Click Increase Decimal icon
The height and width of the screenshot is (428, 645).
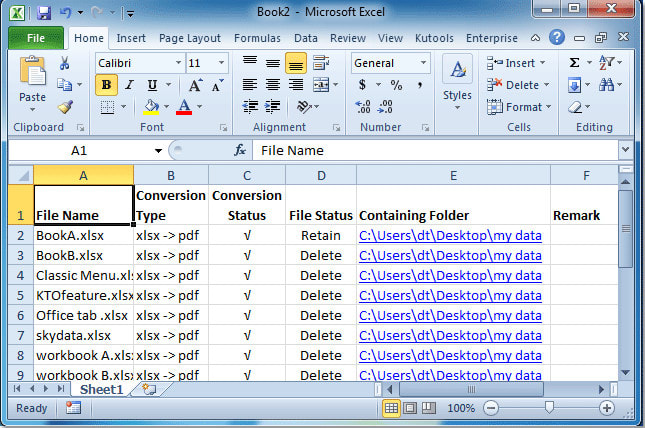tap(363, 107)
